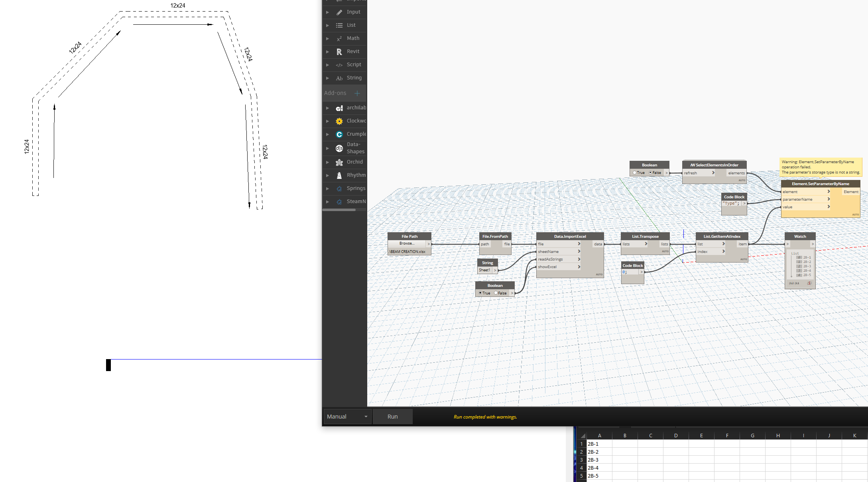This screenshot has width=868, height=482.
Task: Click the Math category icon
Action: click(x=339, y=39)
